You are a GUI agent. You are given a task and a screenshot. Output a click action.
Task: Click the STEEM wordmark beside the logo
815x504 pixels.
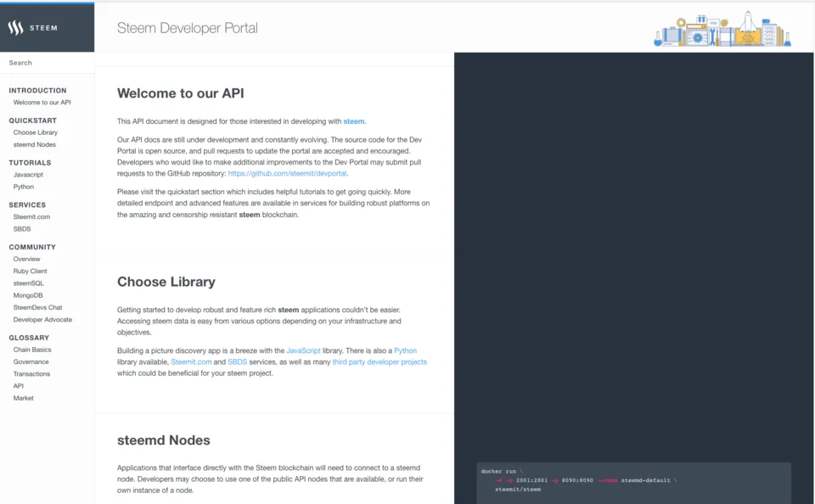[43, 28]
